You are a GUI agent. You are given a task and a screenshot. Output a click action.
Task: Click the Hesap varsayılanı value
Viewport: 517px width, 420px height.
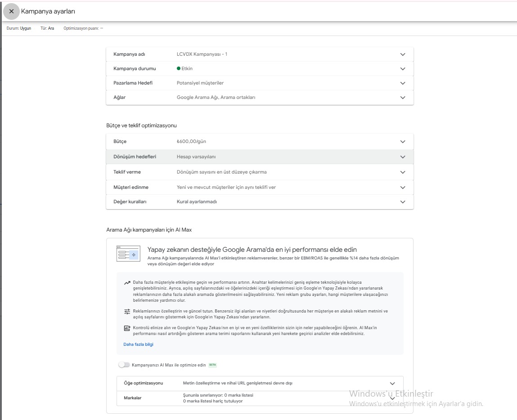click(x=196, y=156)
